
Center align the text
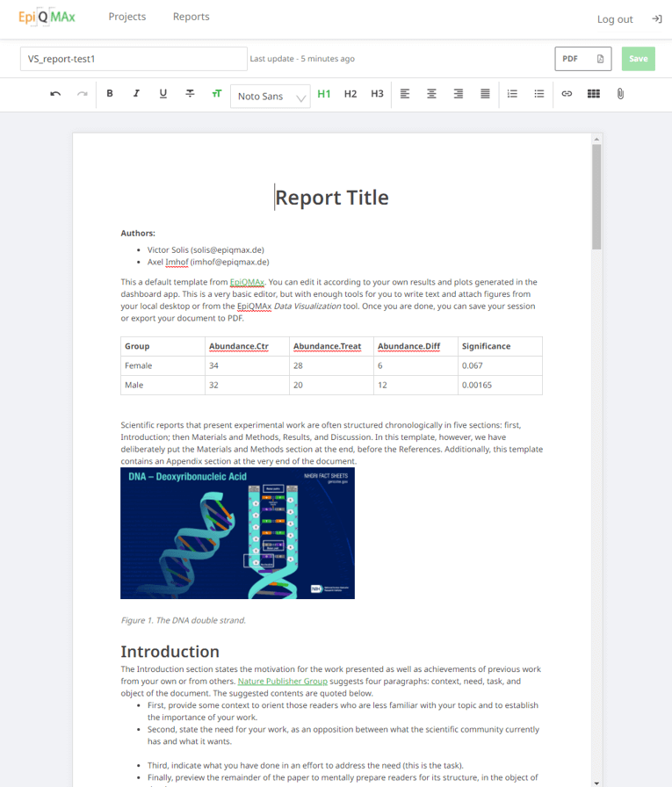(x=431, y=94)
